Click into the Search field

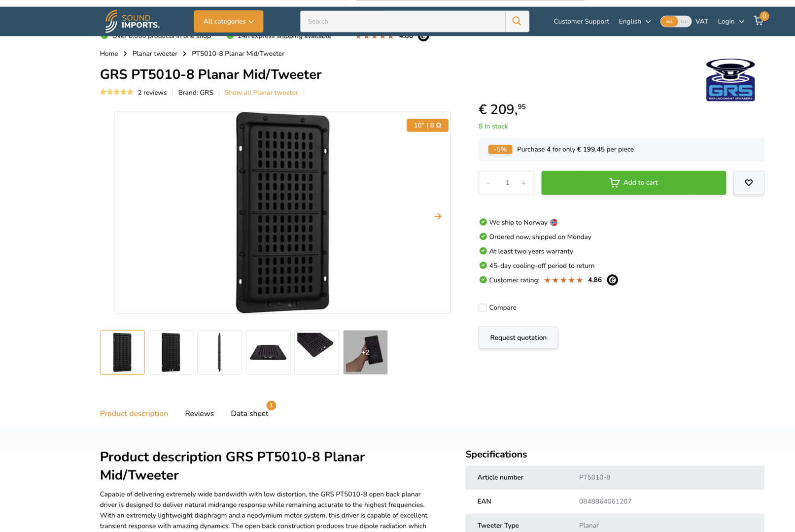402,21
